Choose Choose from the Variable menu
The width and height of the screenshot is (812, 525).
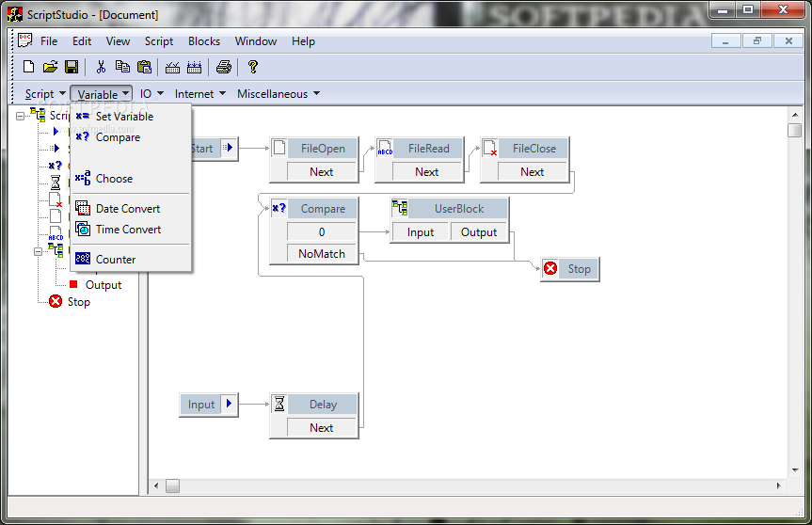[131, 179]
